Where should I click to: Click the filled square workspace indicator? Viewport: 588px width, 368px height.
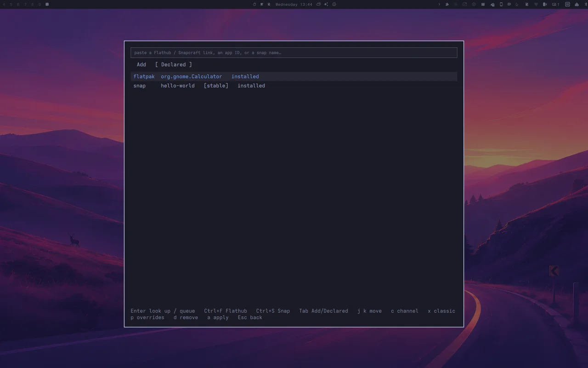point(47,4)
